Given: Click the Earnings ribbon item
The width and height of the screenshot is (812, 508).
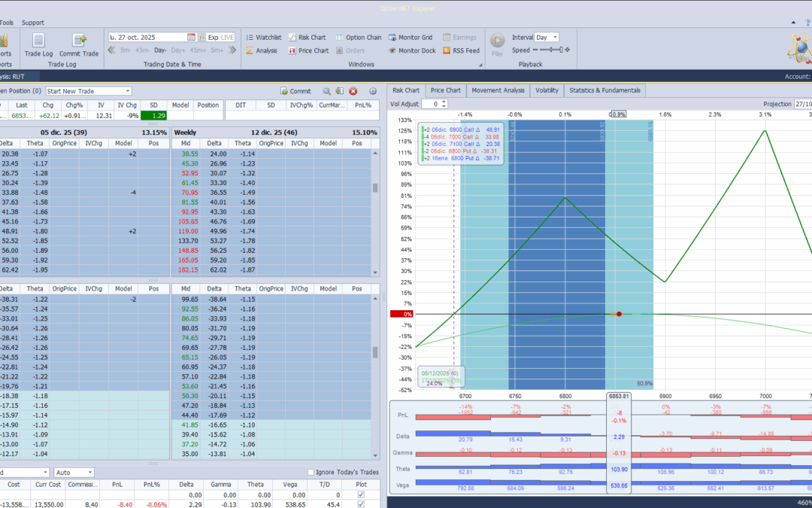Looking at the screenshot, I should [x=459, y=38].
